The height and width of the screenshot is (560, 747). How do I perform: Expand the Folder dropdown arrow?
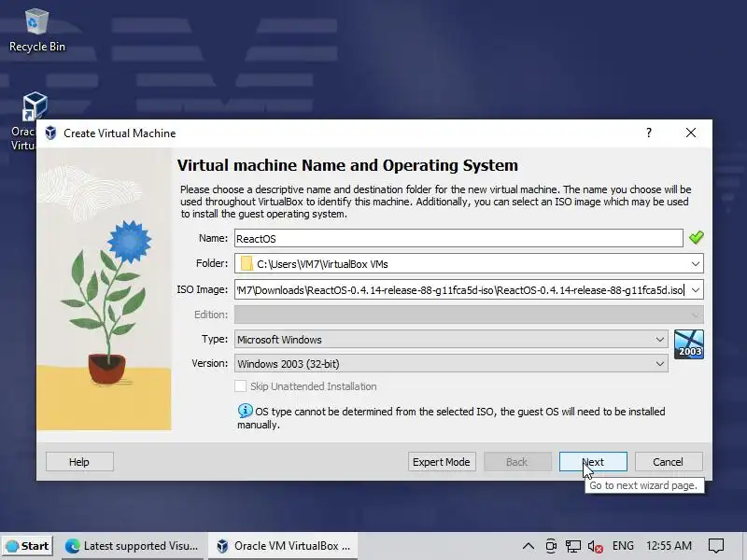695,263
